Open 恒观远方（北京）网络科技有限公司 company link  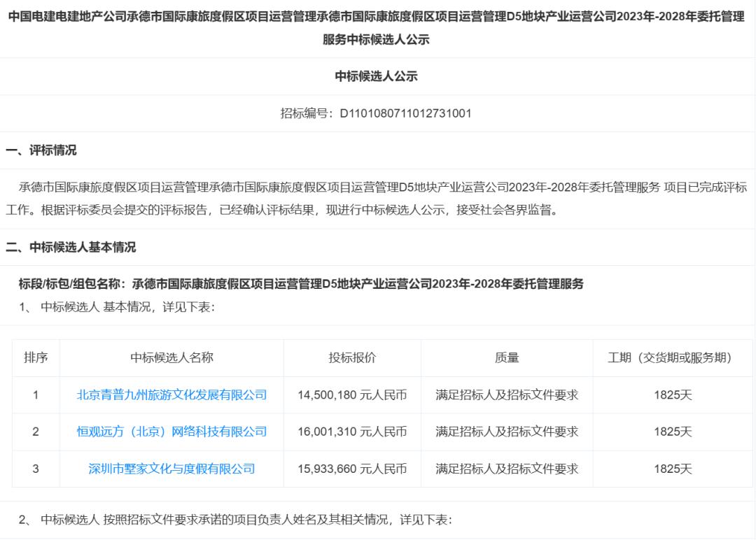[x=171, y=432]
